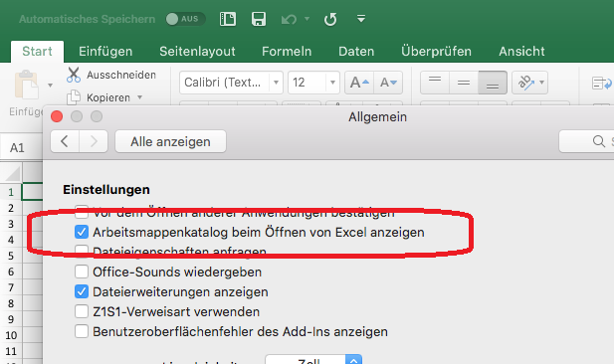Select row header 2
Image resolution: width=614 pixels, height=364 pixels.
11,208
